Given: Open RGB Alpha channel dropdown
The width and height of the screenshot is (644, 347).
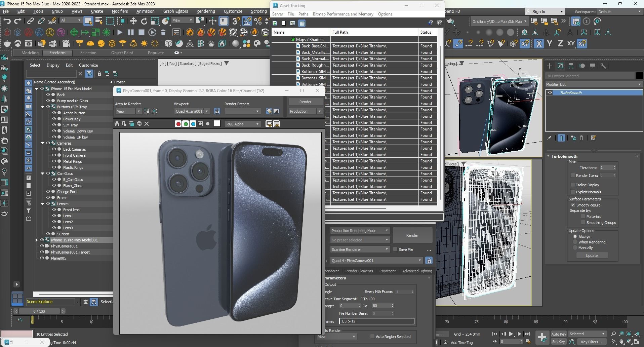Looking at the screenshot, I should pyautogui.click(x=243, y=124).
